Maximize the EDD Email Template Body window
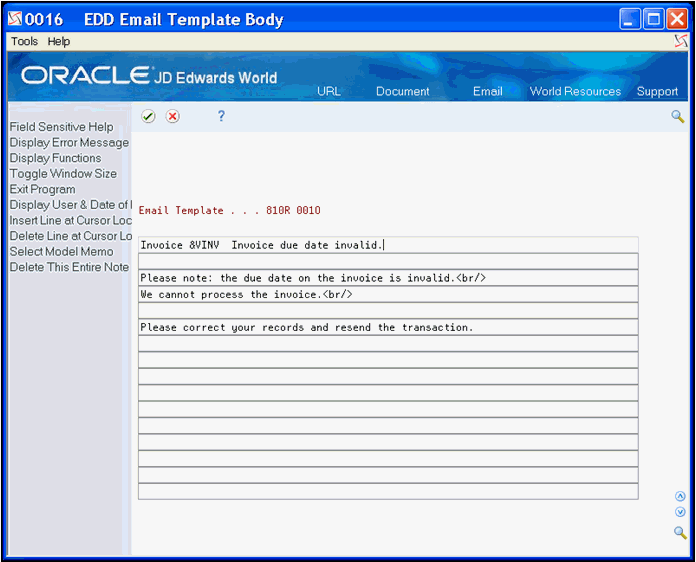 coord(653,20)
